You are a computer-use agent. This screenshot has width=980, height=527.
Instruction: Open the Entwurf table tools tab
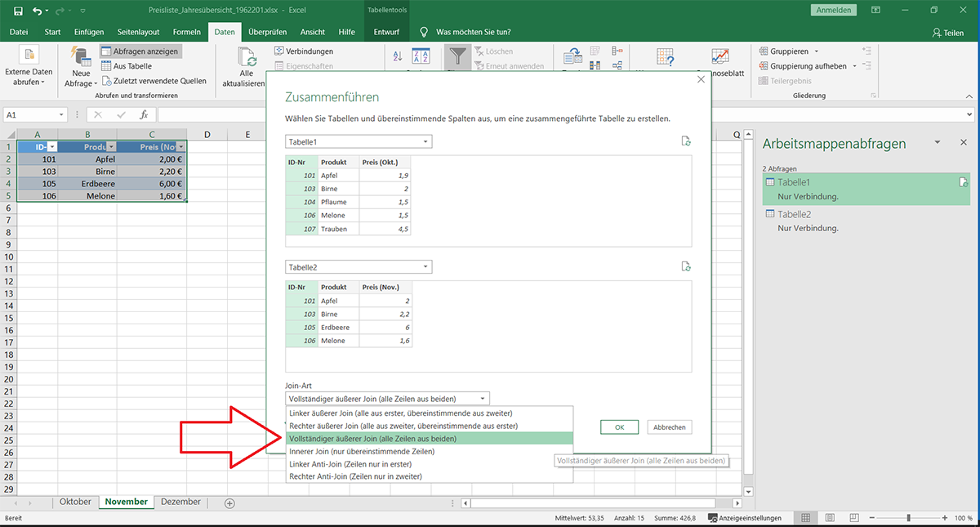[x=386, y=32]
